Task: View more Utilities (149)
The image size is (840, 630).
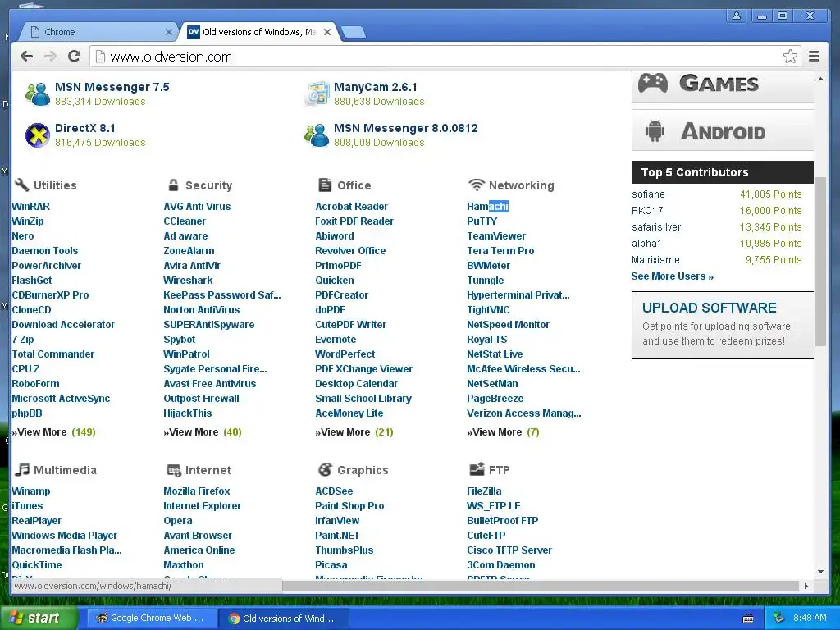Action: click(54, 431)
